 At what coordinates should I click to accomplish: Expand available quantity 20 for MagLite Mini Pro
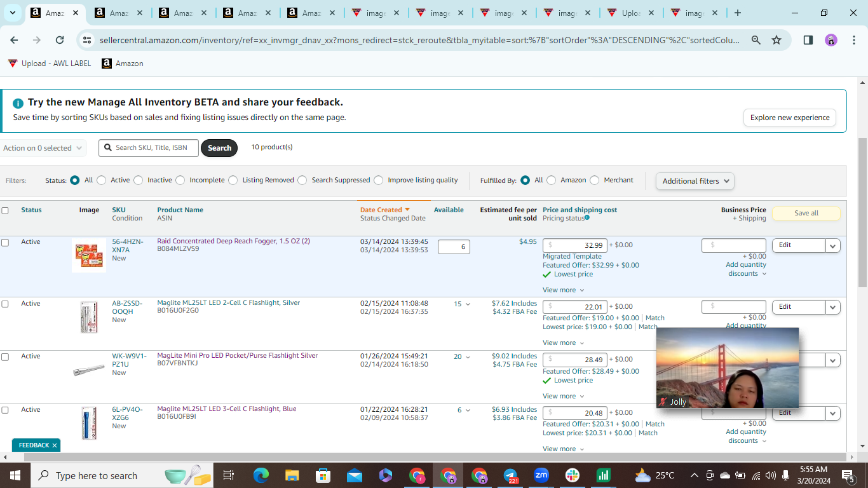tap(462, 357)
